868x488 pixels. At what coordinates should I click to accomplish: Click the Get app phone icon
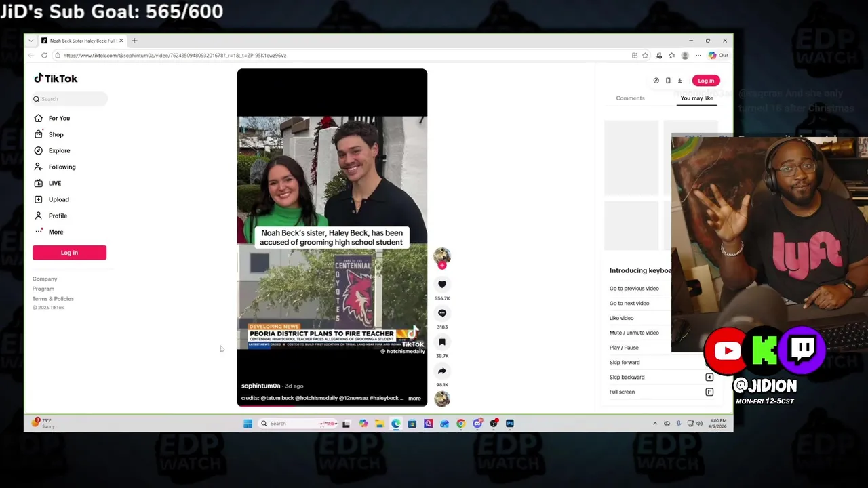[668, 81]
